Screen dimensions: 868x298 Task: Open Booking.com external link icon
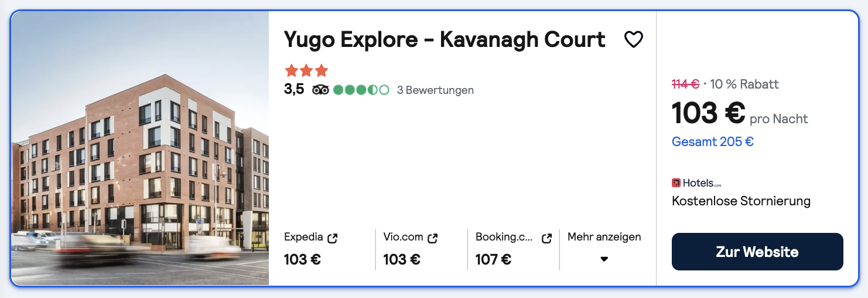(x=546, y=238)
